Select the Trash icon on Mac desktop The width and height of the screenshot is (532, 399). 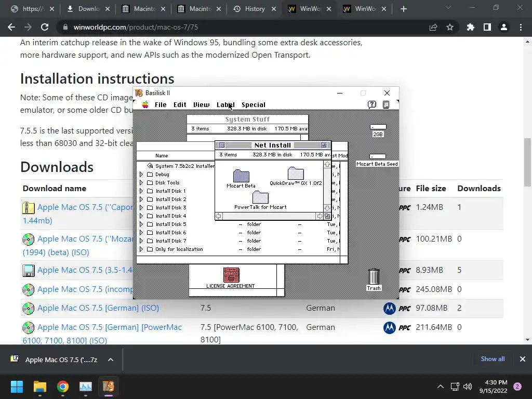(374, 276)
